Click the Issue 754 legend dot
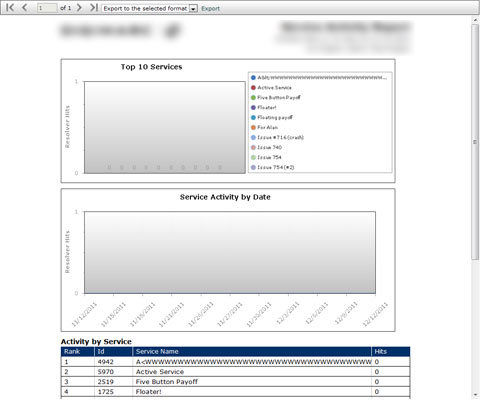Image resolution: width=480 pixels, height=400 pixels. [x=253, y=157]
